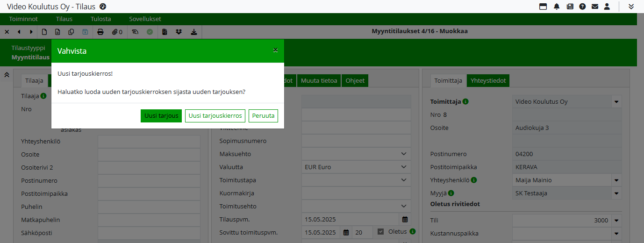
Task: Click the notifications bell icon
Action: pos(557,7)
